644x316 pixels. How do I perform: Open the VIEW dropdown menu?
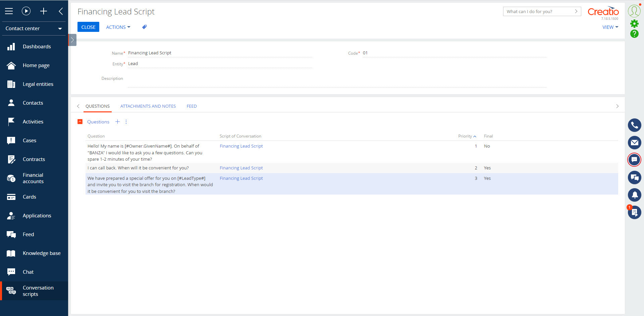point(610,27)
